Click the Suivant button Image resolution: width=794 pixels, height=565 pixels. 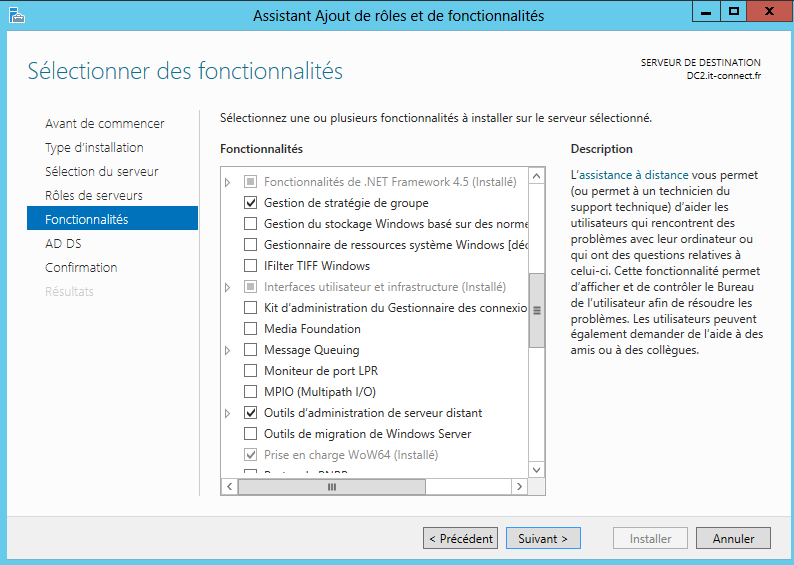point(543,539)
